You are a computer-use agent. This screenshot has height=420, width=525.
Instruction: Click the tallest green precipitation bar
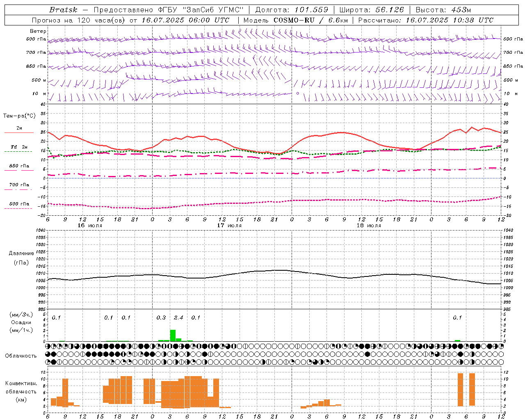173,335
